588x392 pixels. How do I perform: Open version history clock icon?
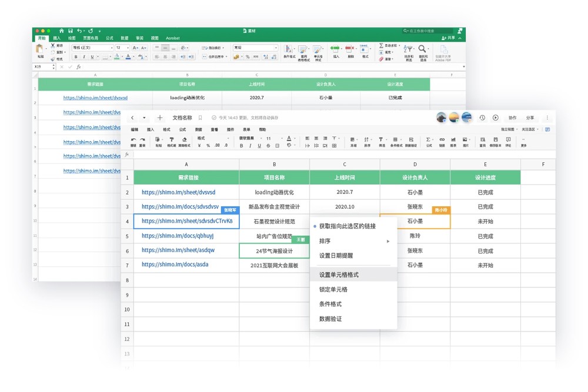coord(482,118)
